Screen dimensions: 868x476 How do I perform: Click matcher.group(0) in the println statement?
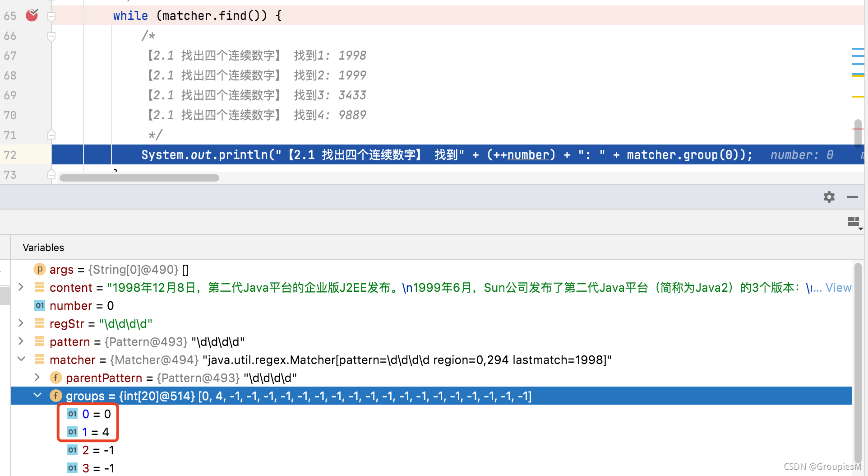(683, 155)
